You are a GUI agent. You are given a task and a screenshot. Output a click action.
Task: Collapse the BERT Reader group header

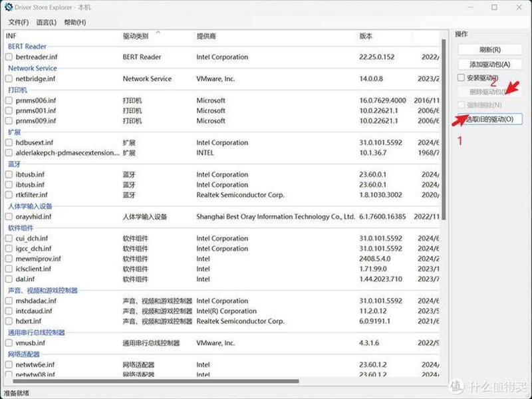pos(27,47)
